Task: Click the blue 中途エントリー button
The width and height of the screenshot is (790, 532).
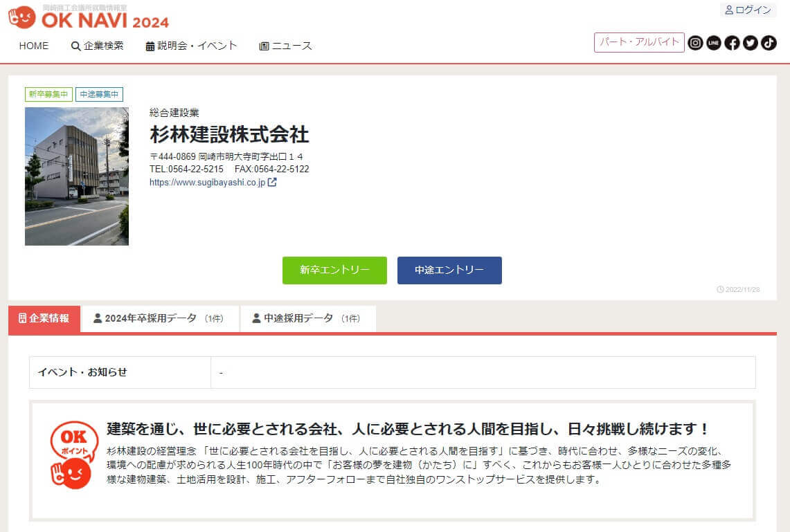Action: click(x=449, y=270)
